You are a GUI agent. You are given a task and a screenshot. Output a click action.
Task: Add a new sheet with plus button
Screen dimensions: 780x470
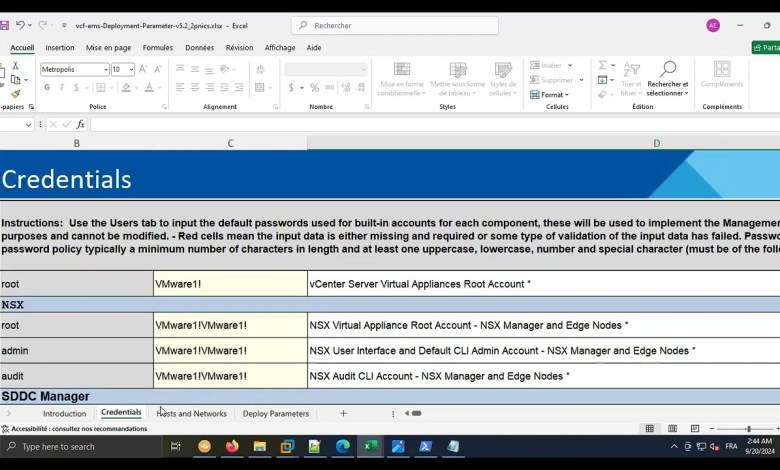(343, 413)
